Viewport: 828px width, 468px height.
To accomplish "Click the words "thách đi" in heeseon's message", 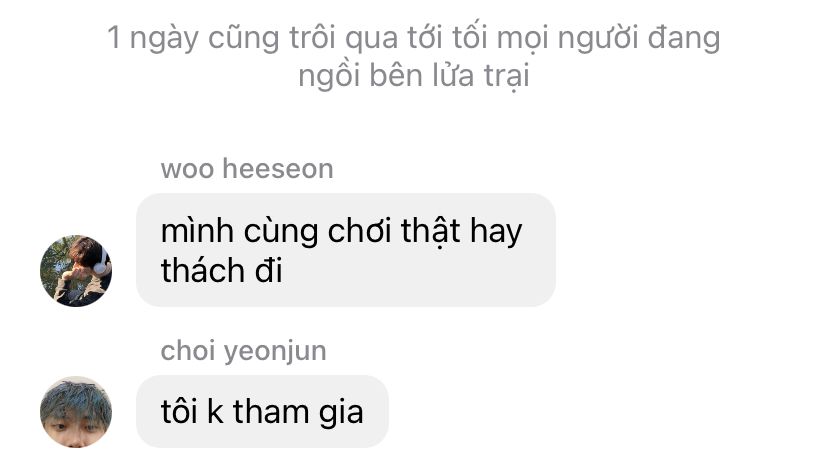I will pyautogui.click(x=222, y=270).
